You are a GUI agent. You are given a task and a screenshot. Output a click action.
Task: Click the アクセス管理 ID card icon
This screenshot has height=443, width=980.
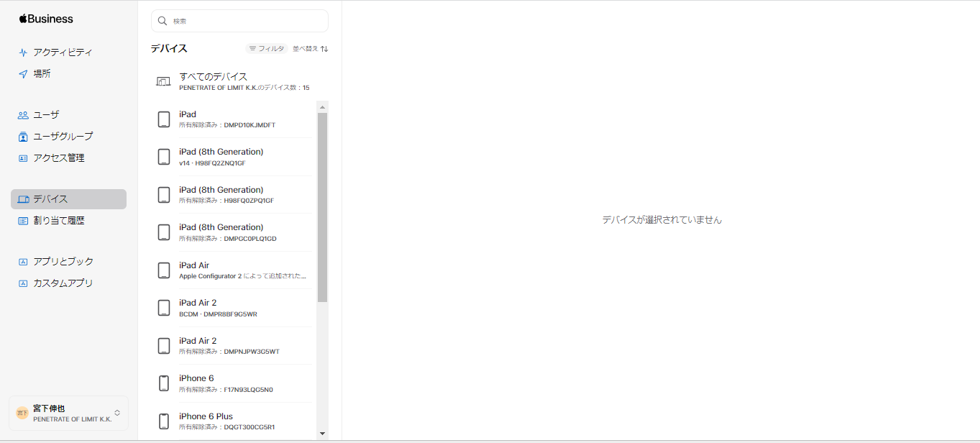(x=23, y=158)
